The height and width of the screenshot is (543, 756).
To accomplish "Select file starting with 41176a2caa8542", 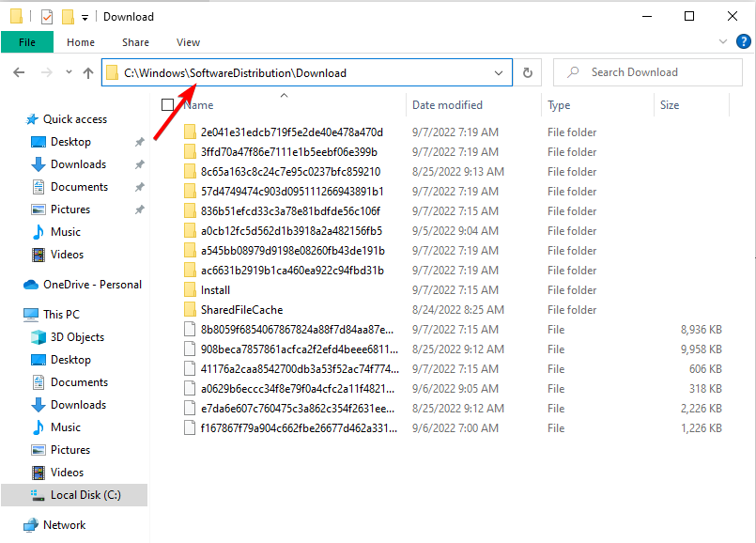I will (x=300, y=369).
